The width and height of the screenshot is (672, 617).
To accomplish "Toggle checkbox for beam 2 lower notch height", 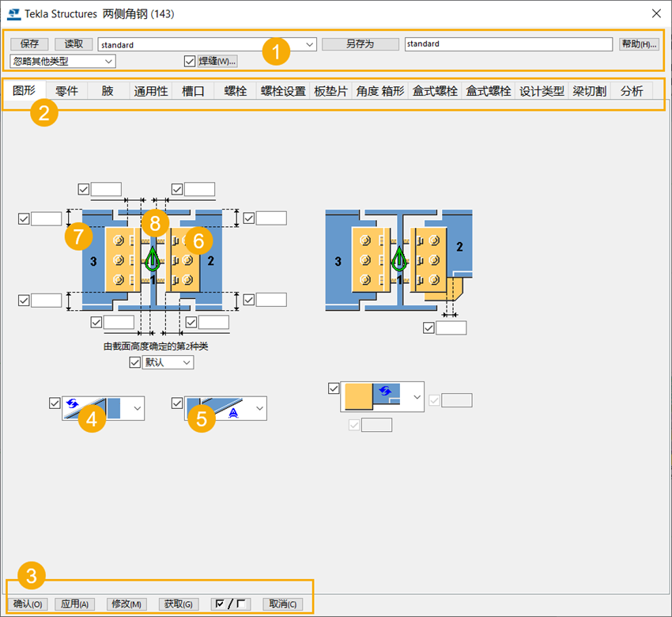I will [248, 300].
